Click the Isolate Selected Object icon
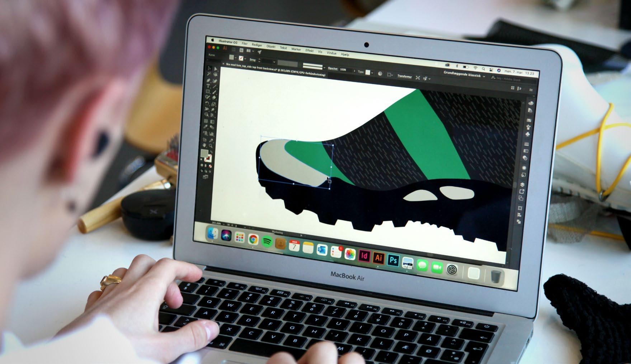This screenshot has width=631, height=364. point(418,77)
